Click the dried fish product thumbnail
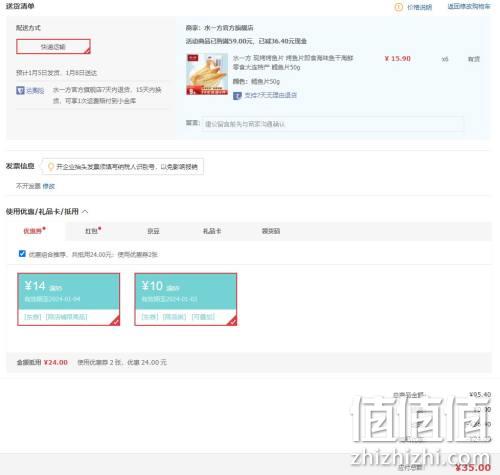This screenshot has height=475, width=500. [207, 74]
